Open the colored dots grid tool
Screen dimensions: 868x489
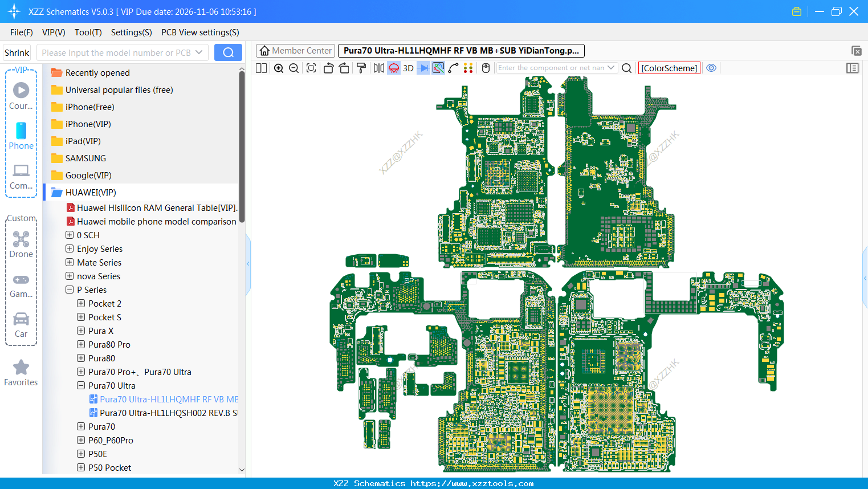click(468, 68)
